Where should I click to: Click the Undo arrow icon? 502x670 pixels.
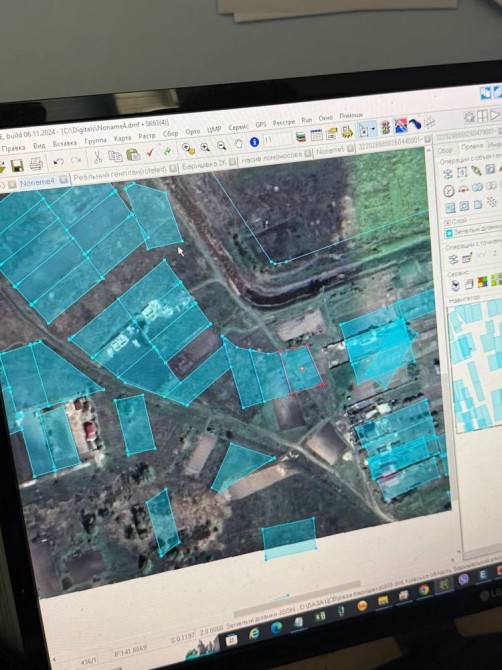click(x=59, y=162)
